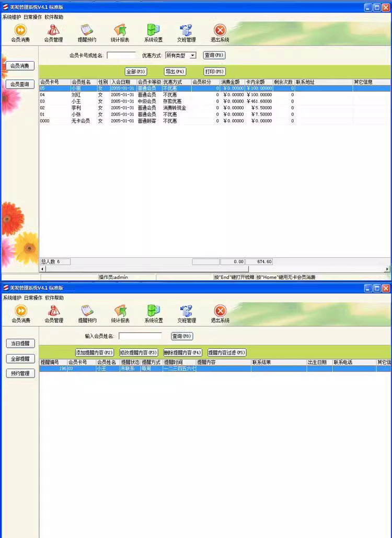Select reminder row 196 for 小王
The width and height of the screenshot is (392, 538).
pos(215,369)
